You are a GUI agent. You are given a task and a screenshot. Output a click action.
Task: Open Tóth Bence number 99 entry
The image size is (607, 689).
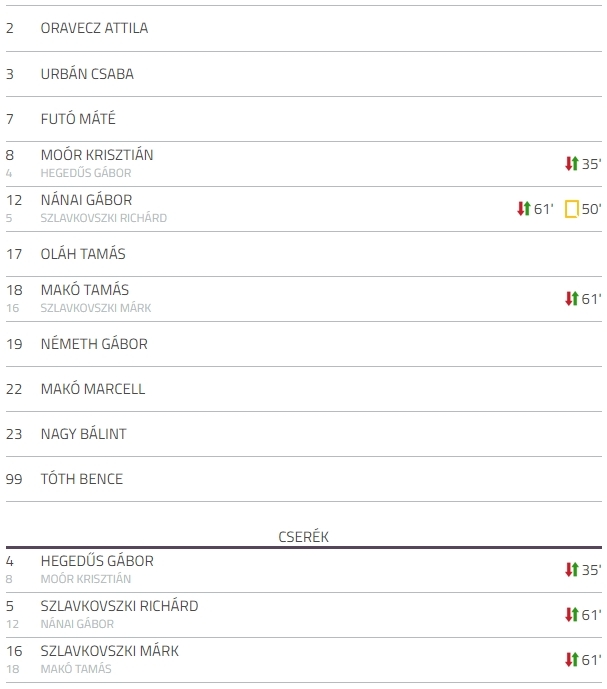[304, 479]
